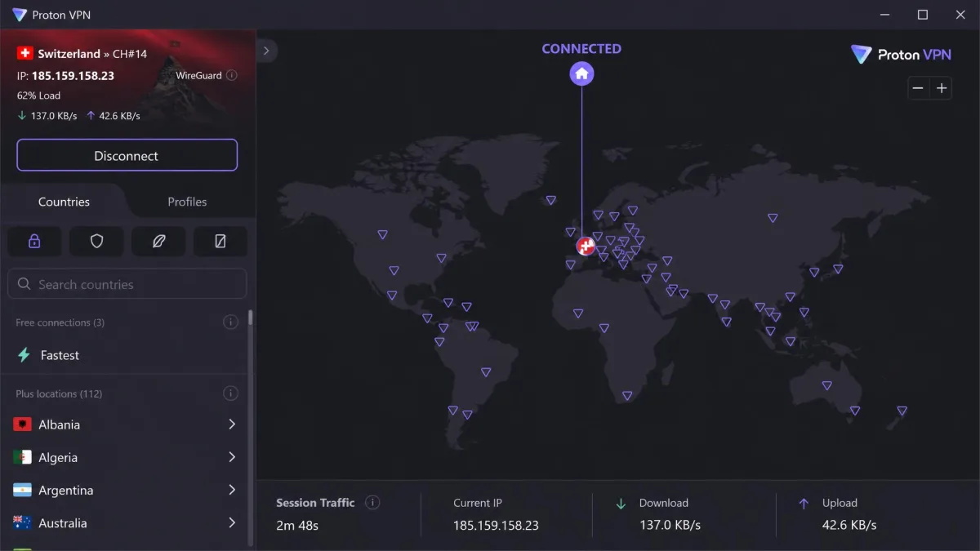Click the South Africa server marker
Screen dimensions: 980x551
click(626, 396)
